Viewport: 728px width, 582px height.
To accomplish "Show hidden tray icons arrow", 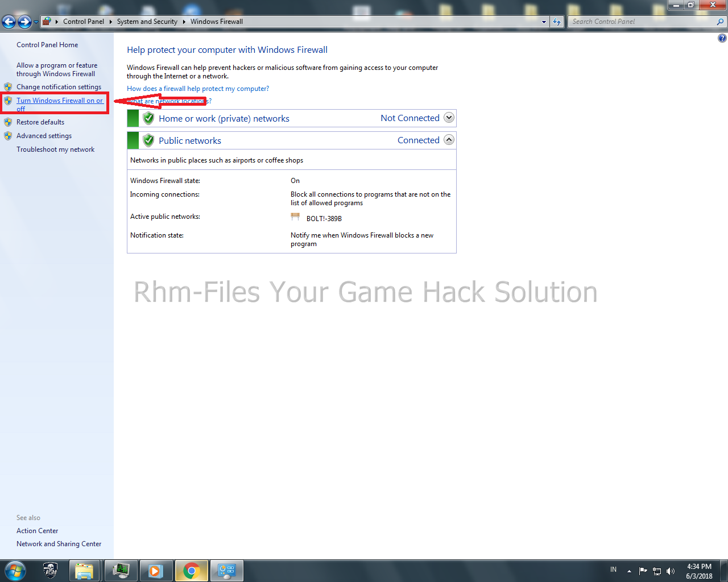I will (x=629, y=571).
